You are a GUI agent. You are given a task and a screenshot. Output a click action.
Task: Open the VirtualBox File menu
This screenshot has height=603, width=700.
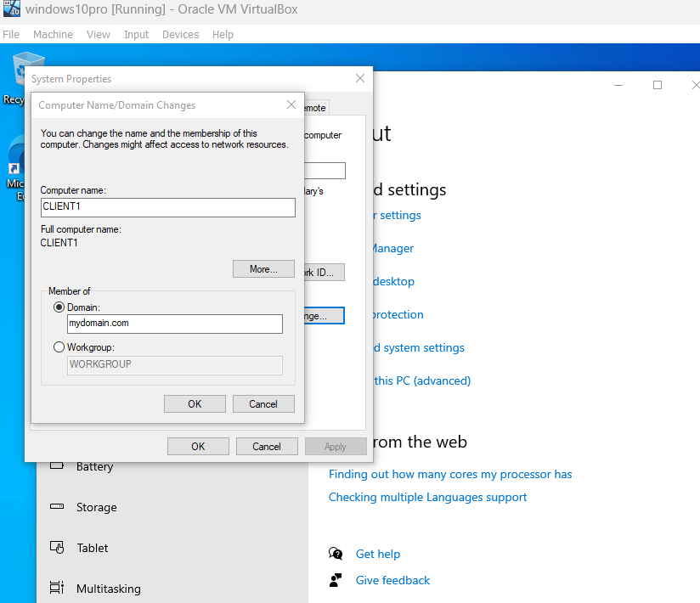tap(11, 34)
